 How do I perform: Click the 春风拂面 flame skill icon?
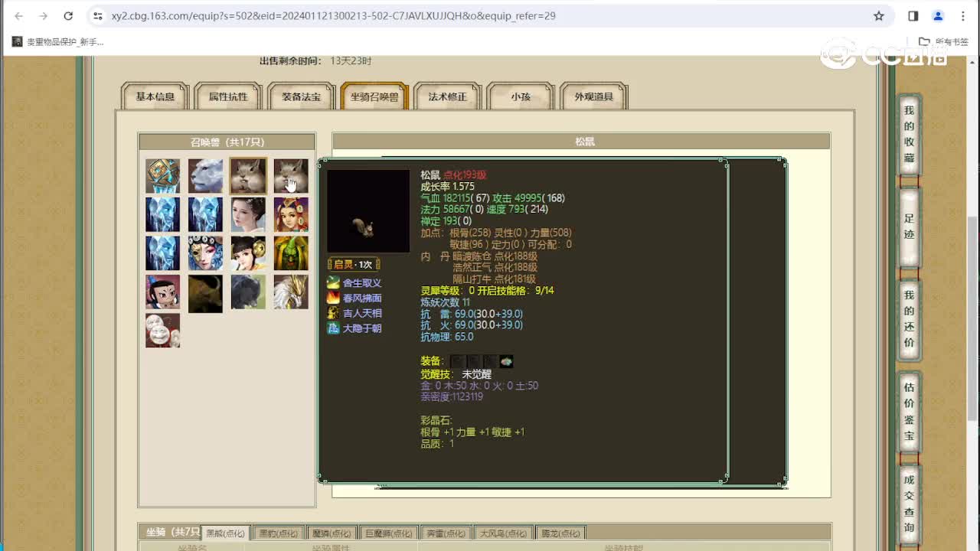333,298
